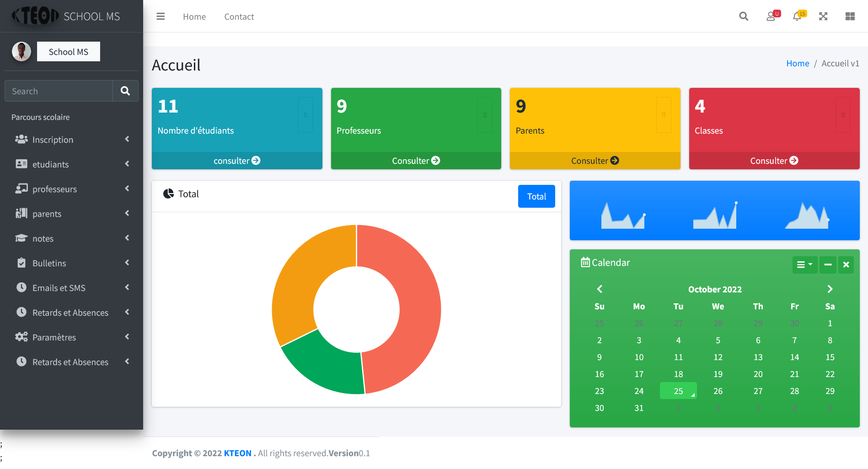
Task: Click the pie chart icon beside Total
Action: [168, 194]
